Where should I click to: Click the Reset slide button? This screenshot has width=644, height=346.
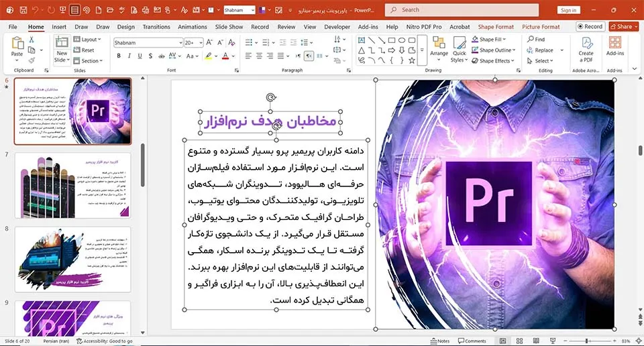point(84,50)
